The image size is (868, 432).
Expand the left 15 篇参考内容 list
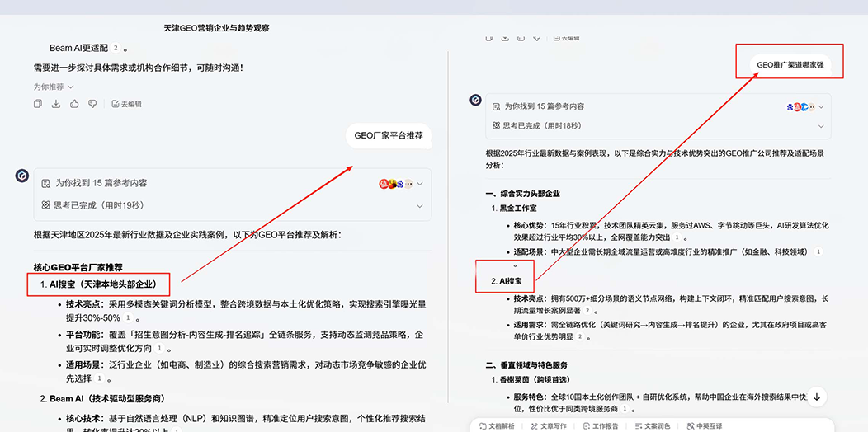coord(420,184)
